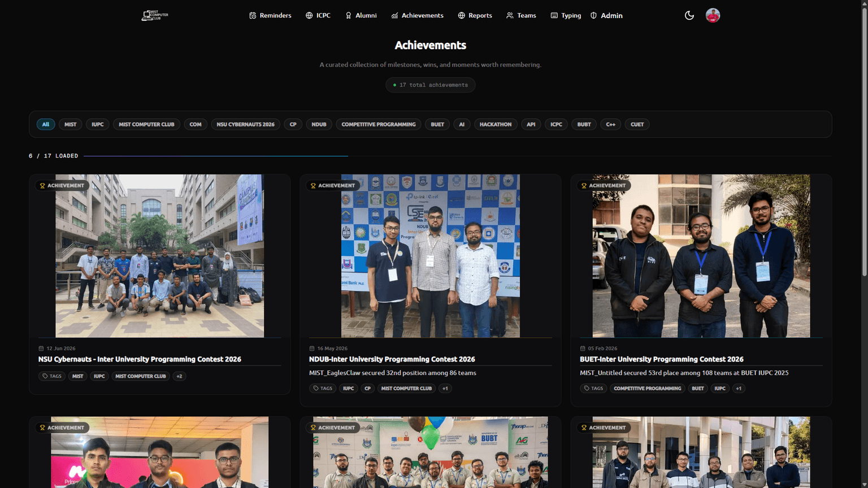
Task: Click the Typing keyboard icon
Action: pyautogui.click(x=554, y=16)
